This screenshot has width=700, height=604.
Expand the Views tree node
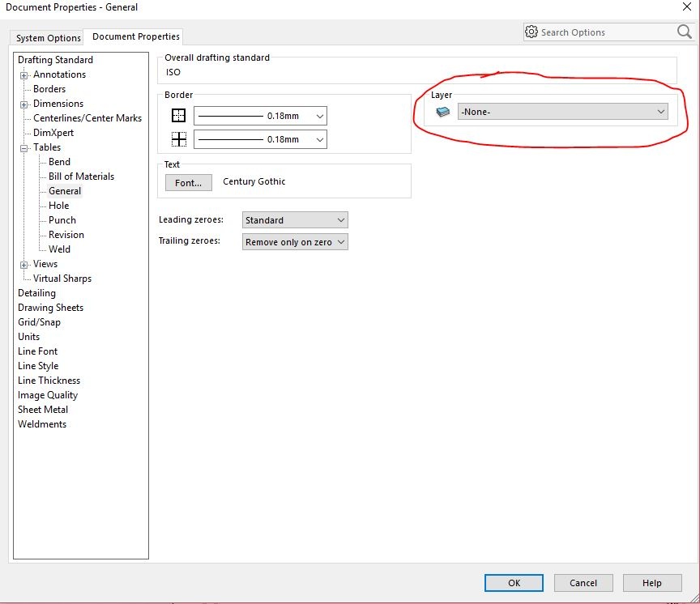23,265
